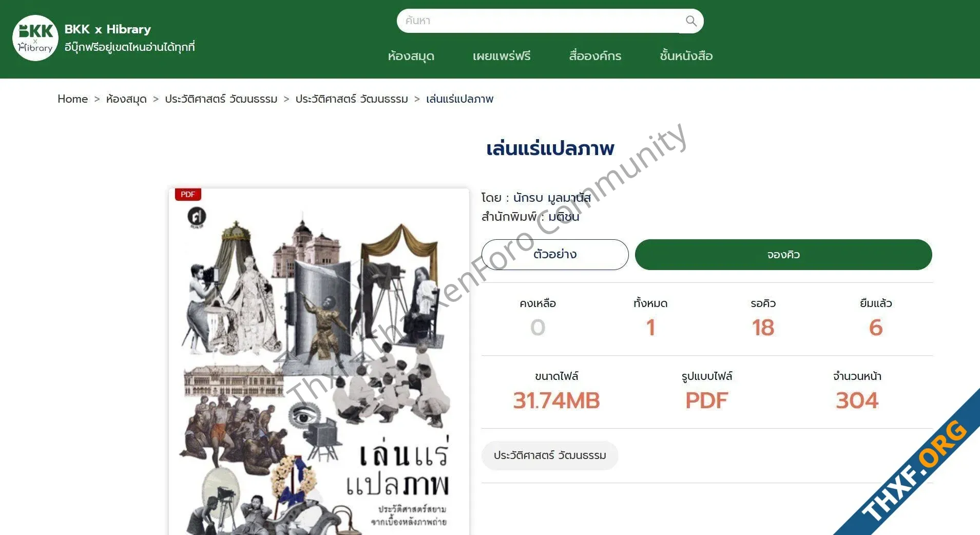Image resolution: width=980 pixels, height=535 pixels.
Task: Click the green จองคิว button
Action: click(783, 255)
